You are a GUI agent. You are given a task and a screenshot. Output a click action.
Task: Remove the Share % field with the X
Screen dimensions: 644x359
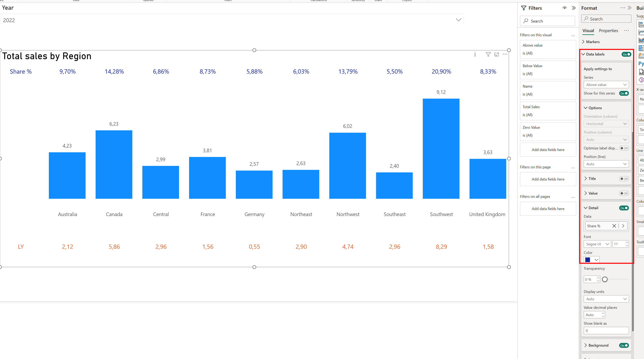(614, 226)
